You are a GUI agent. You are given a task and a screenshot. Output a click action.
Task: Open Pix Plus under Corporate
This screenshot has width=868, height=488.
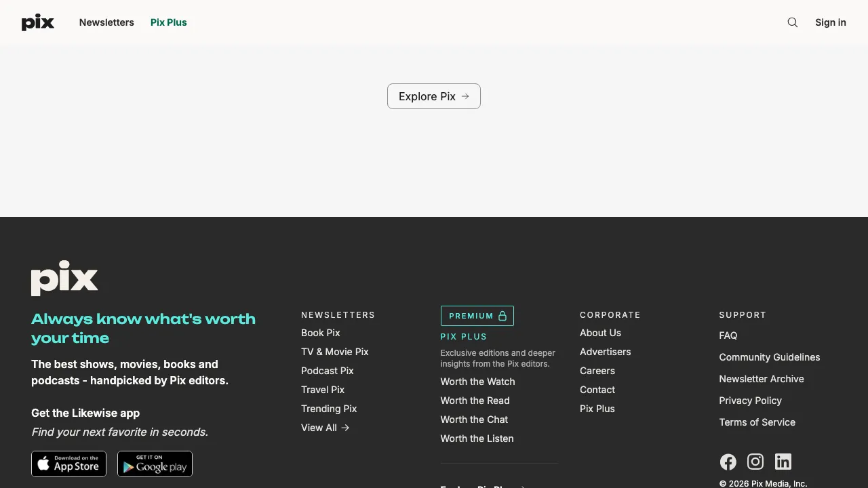tap(597, 409)
